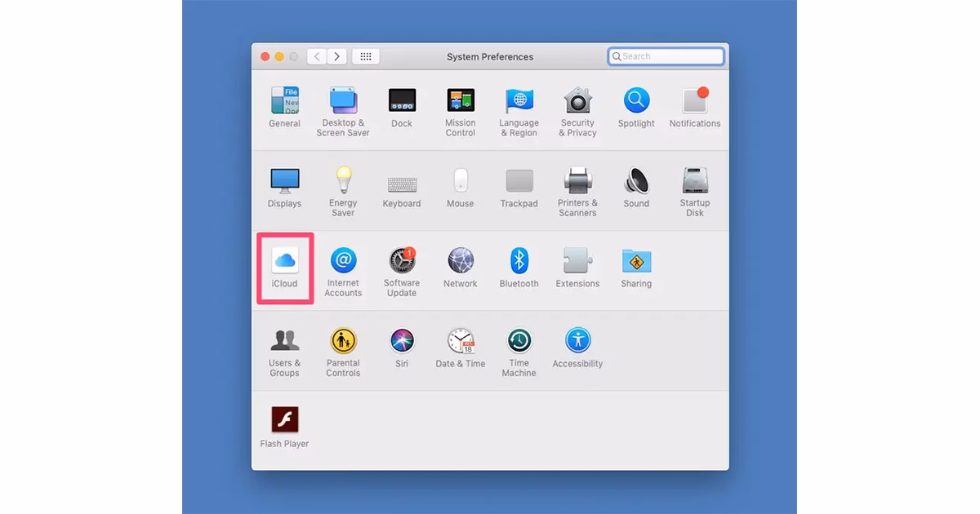Open the Extensions preferences pane
Screen dimensions: 980x514
(x=577, y=268)
